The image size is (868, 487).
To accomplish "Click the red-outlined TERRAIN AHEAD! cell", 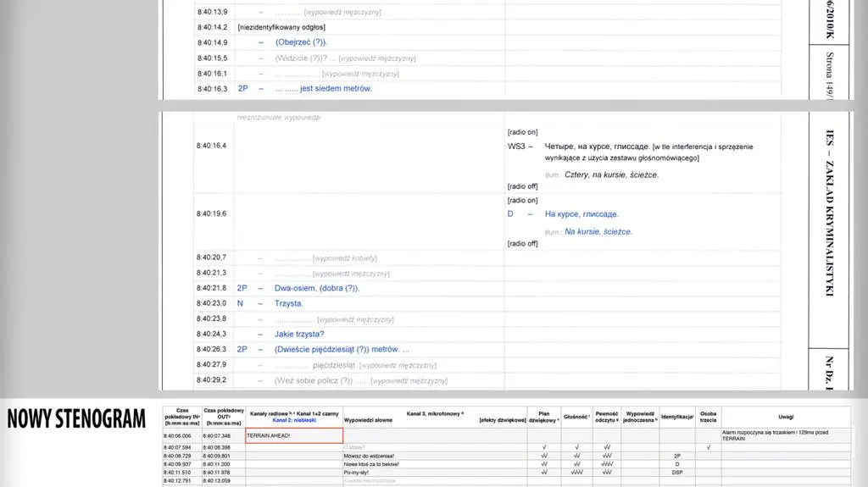I will 294,435.
